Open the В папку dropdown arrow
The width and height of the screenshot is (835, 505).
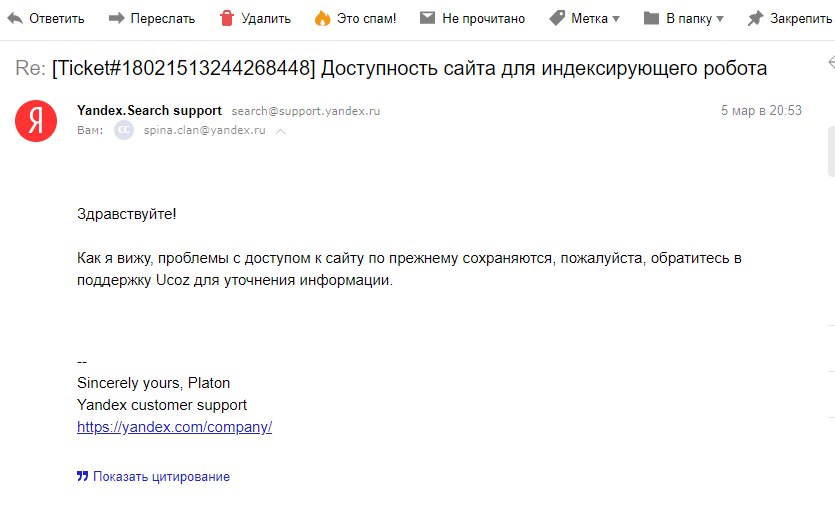[720, 19]
